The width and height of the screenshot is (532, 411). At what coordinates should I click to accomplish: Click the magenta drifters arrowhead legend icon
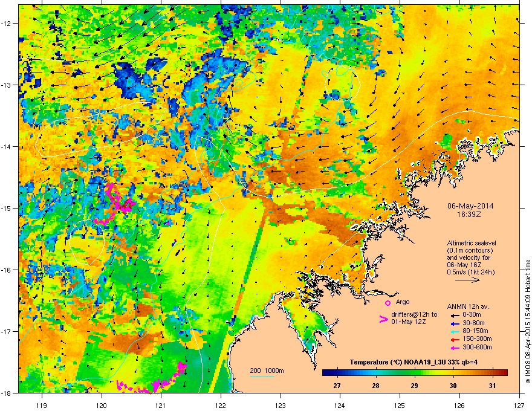pos(383,319)
